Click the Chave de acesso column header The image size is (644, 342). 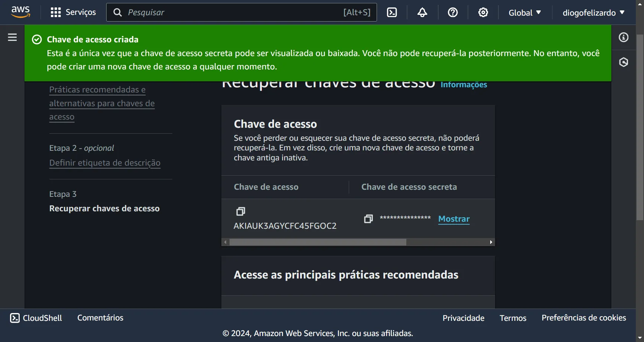click(266, 187)
